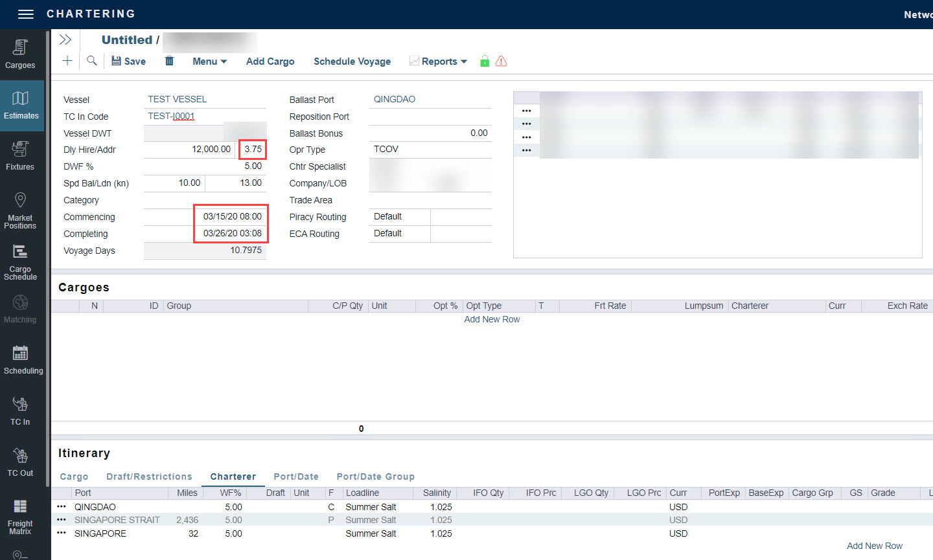Click the Add Cargo button

pyautogui.click(x=270, y=62)
